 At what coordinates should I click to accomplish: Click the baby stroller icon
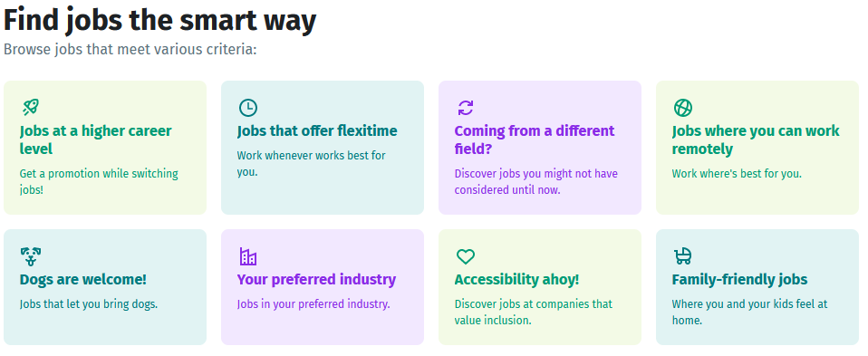[x=683, y=256]
